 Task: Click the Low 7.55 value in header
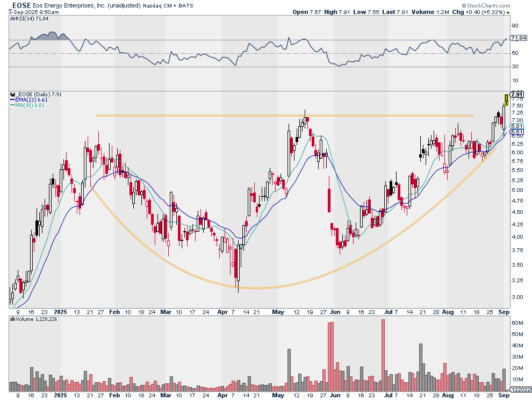point(366,12)
